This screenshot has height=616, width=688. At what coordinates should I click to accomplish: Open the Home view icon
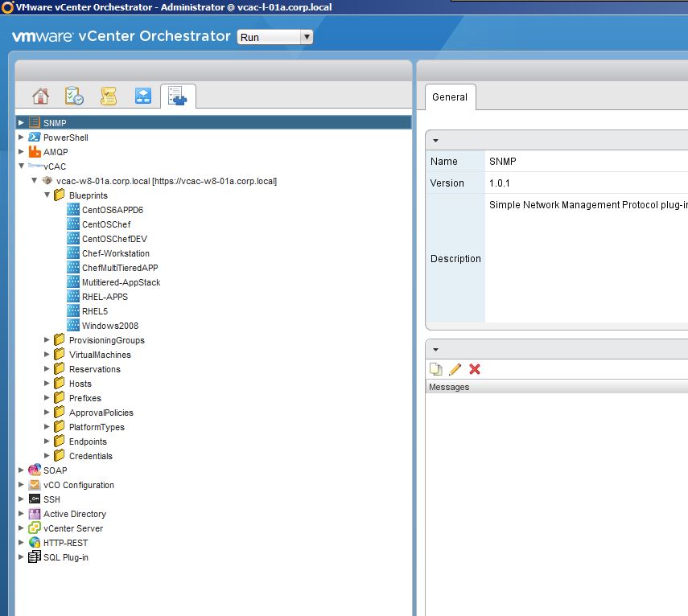pyautogui.click(x=40, y=96)
